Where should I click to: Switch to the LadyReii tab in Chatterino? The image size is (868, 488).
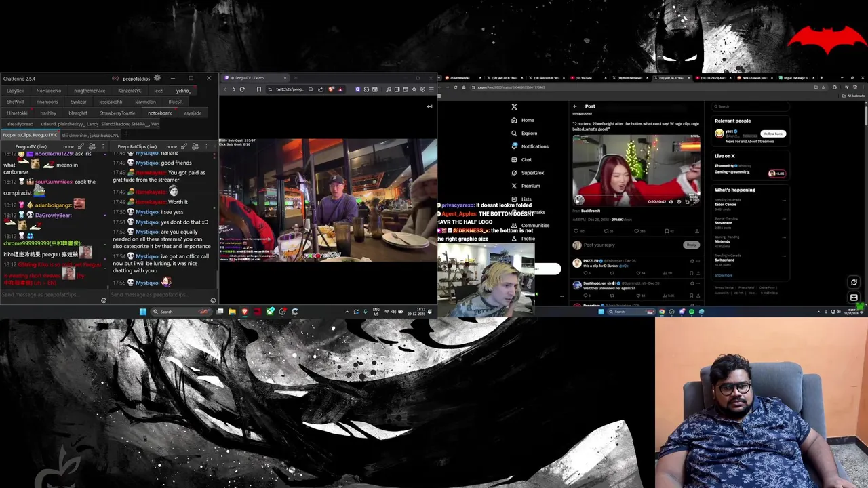click(x=15, y=91)
